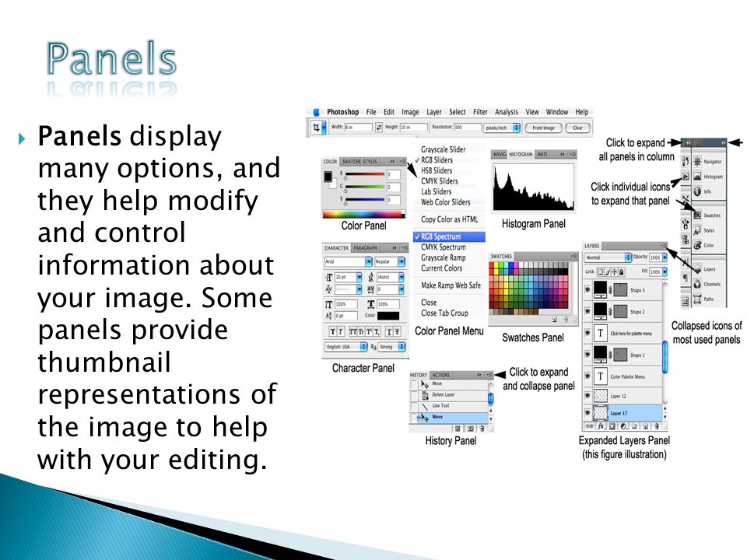Expand the Swatches collapsed panel icon
Screen dimensions: 747x560
pyautogui.click(x=697, y=215)
